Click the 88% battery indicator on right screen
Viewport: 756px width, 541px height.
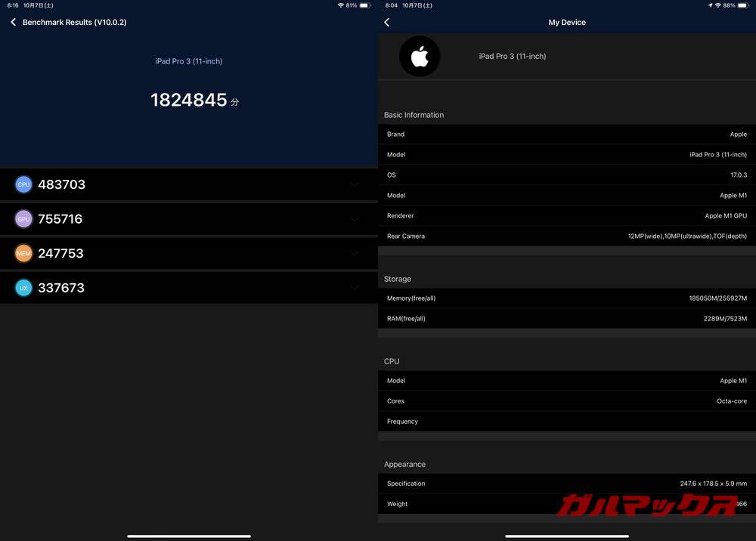(x=728, y=5)
